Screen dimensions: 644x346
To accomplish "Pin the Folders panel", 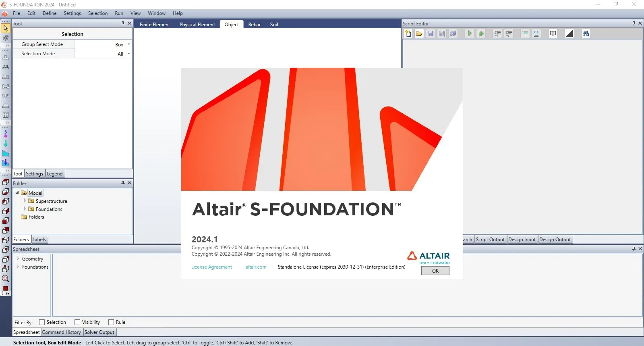I will pos(123,183).
